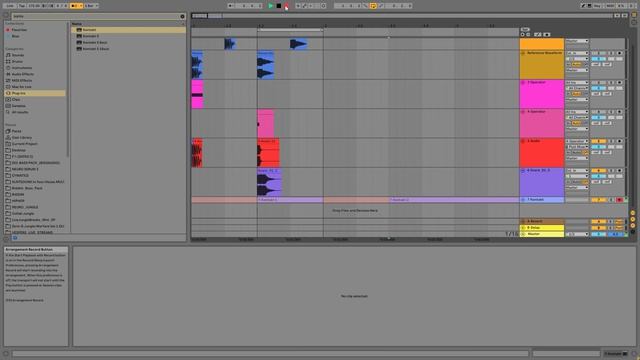Fold the red 5 Audio track
This screenshot has height=360, width=640.
point(523,141)
